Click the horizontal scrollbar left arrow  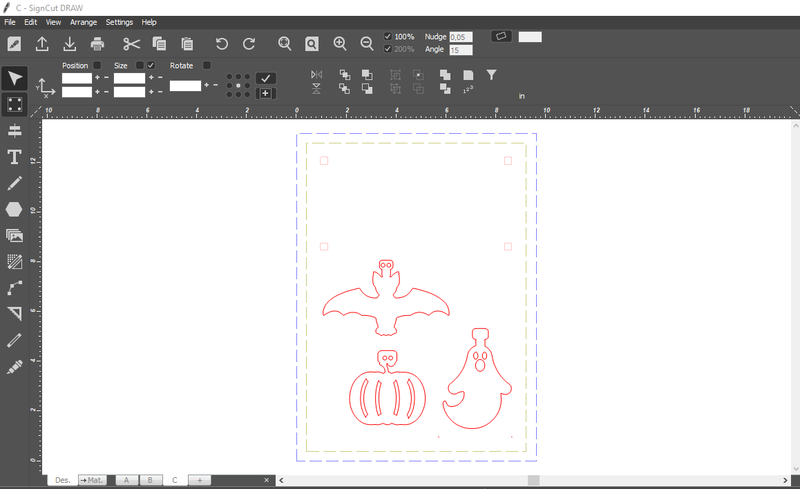(x=281, y=480)
